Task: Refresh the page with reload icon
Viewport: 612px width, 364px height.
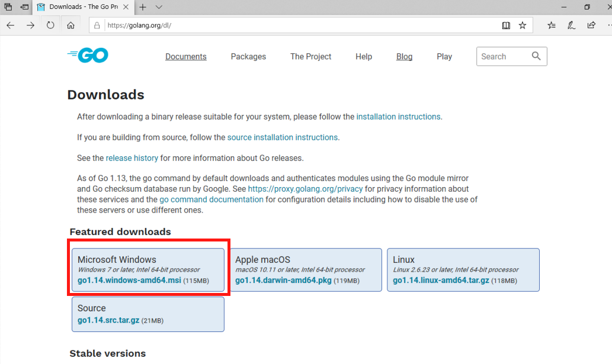Action: [50, 25]
